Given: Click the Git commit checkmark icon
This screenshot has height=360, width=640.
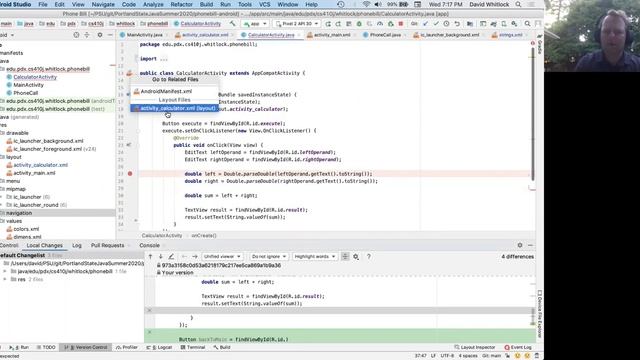Looking at the screenshot, I should [x=436, y=24].
